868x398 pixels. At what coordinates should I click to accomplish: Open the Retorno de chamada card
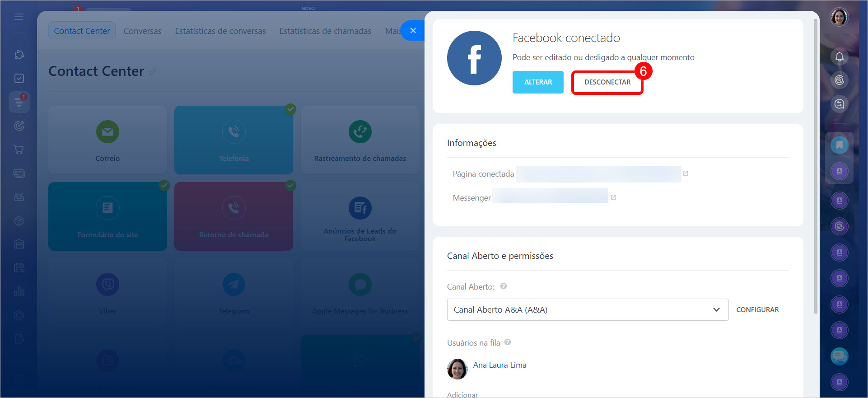[x=233, y=216]
